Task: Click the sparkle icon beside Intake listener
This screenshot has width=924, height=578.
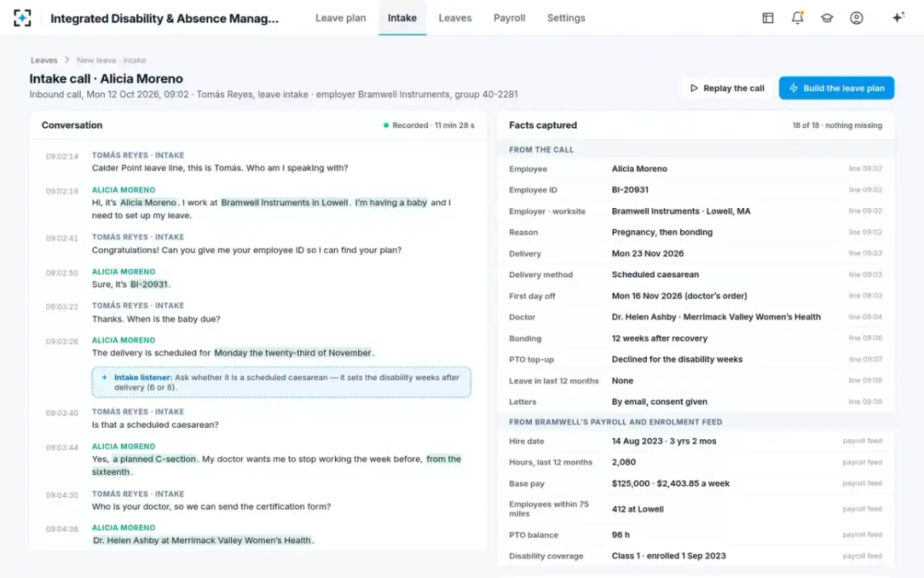Action: [x=104, y=378]
